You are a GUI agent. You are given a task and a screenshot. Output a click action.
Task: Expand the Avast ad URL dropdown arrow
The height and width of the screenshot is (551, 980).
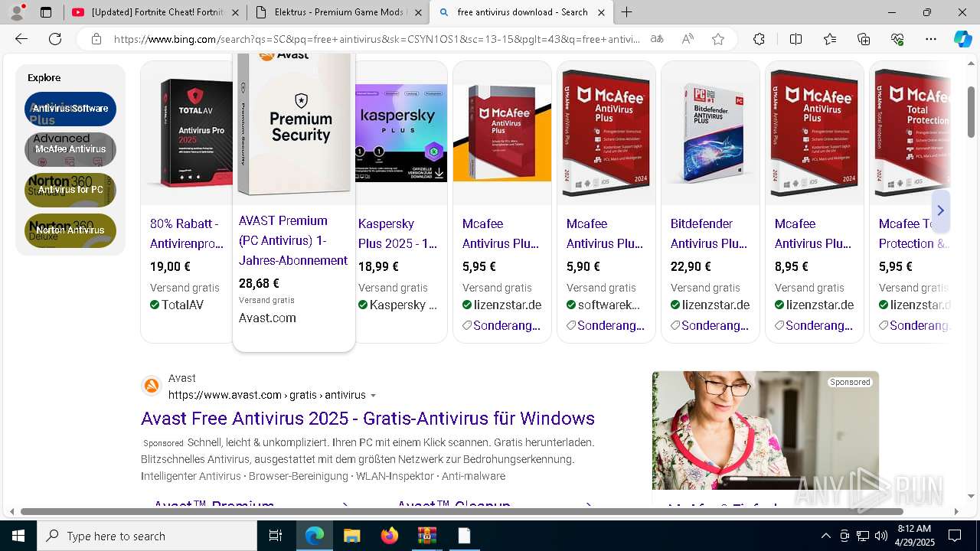[x=374, y=396]
